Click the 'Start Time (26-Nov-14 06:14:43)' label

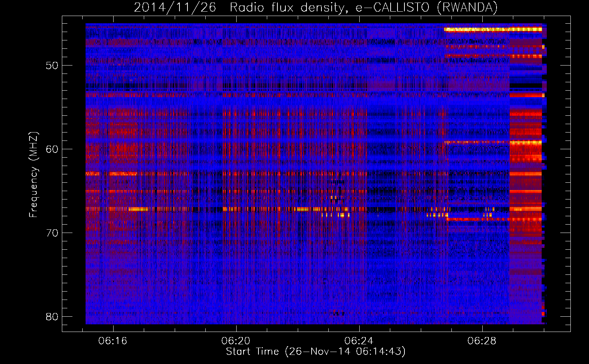pos(316,352)
